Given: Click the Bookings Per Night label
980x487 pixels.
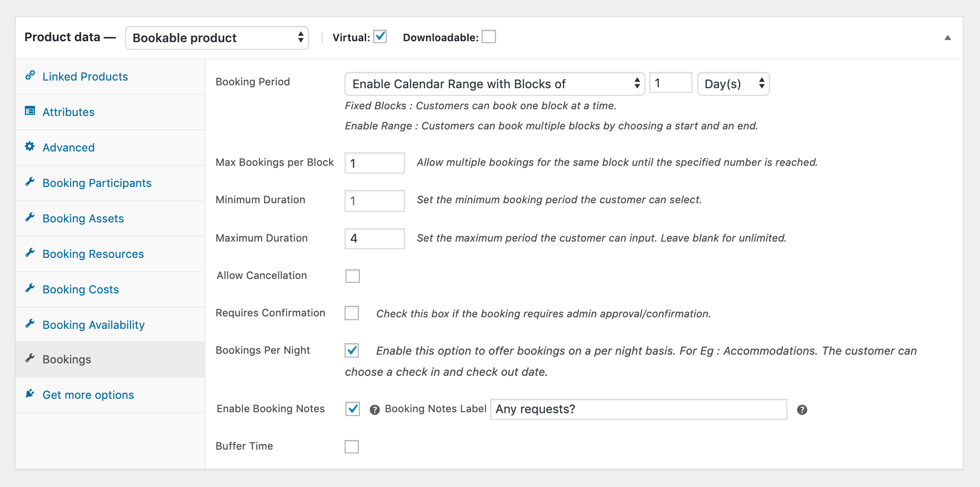Looking at the screenshot, I should (x=263, y=350).
